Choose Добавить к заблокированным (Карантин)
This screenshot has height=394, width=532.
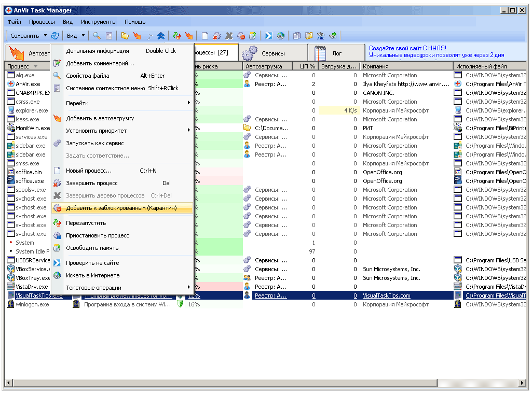coord(121,208)
